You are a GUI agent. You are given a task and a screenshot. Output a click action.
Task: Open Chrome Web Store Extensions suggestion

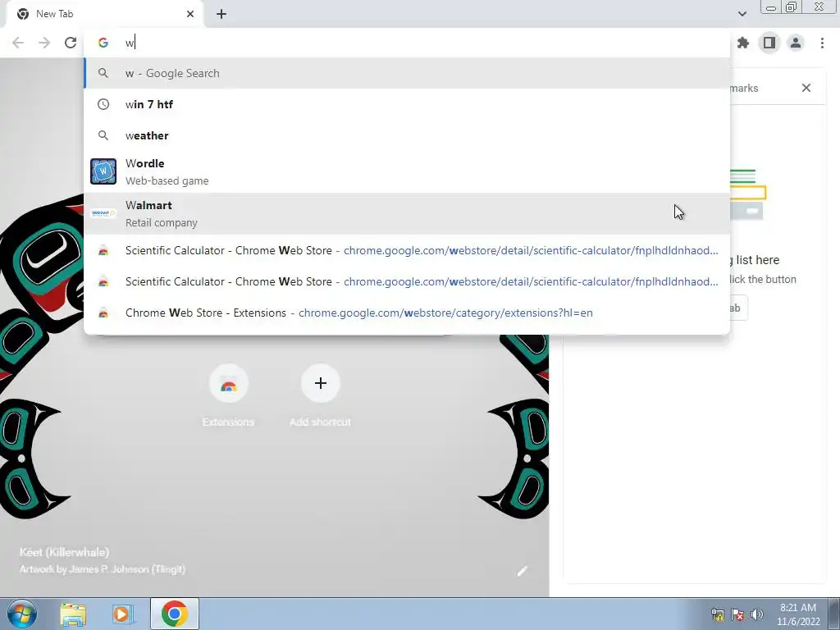[x=407, y=313]
